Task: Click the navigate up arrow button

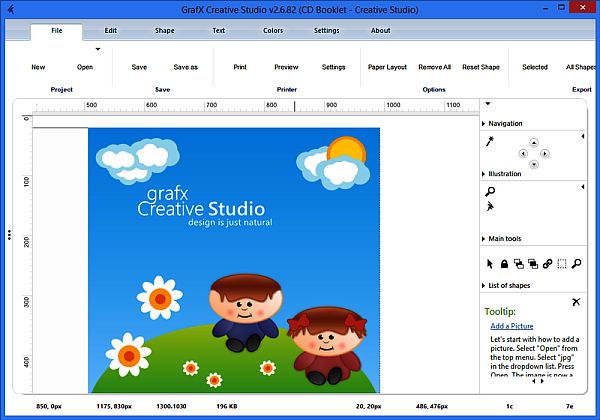Action: tap(534, 143)
